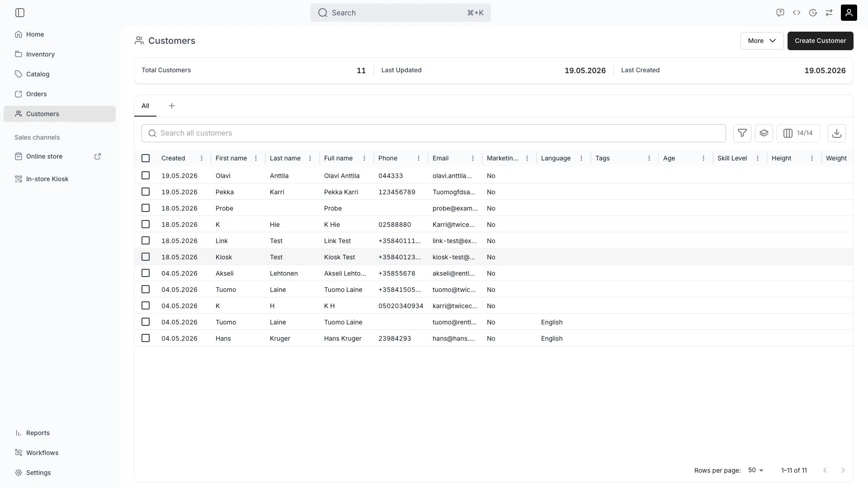This screenshot has height=488, width=868.
Task: Open Customers in sidebar
Action: (x=60, y=114)
